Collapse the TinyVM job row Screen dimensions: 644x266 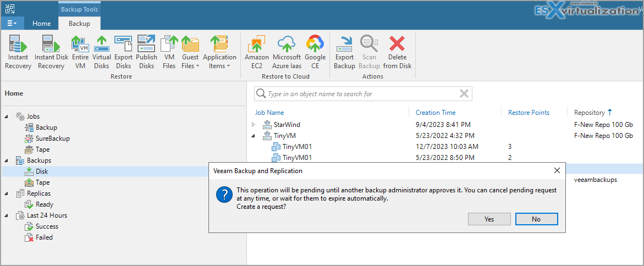pyautogui.click(x=254, y=135)
